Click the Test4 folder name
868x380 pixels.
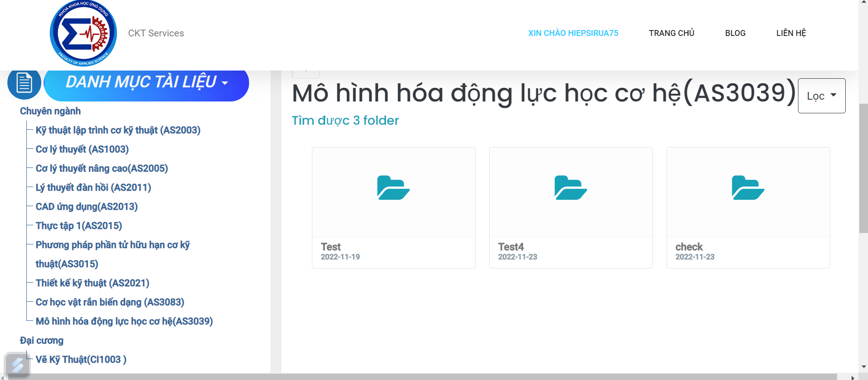[511, 247]
